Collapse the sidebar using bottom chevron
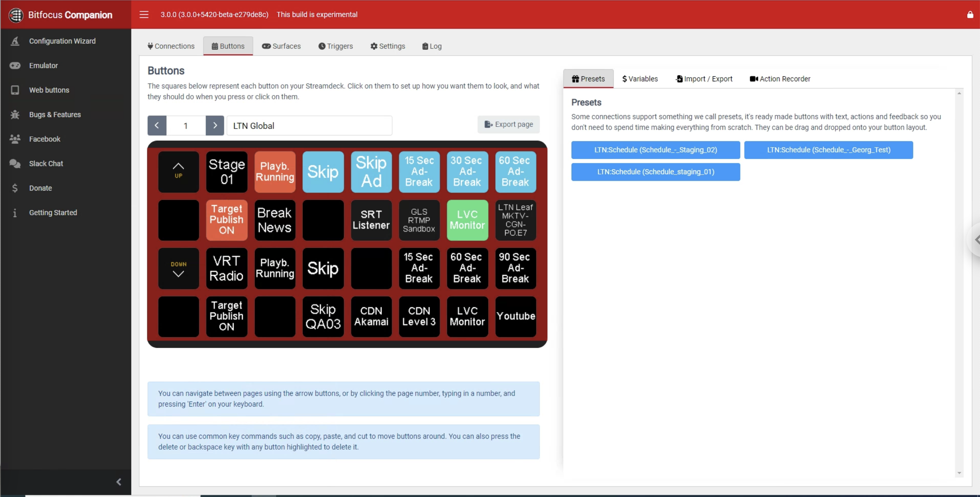Screen dimensions: 980x497 coord(118,482)
